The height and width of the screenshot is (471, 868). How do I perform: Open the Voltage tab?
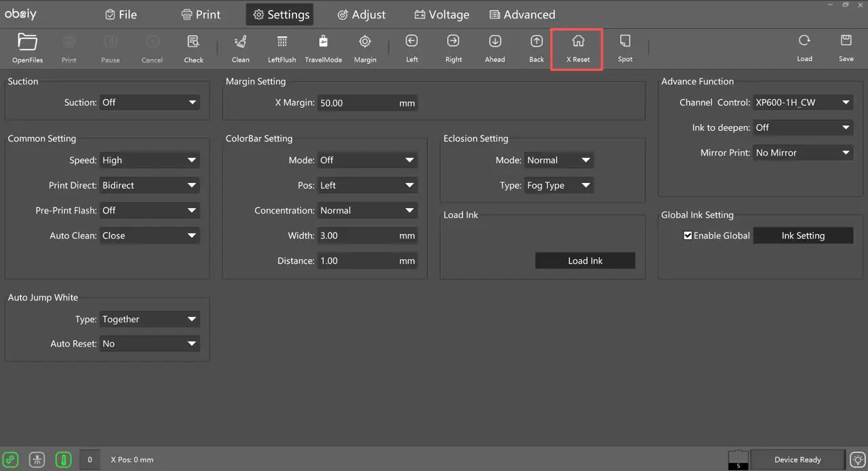(441, 14)
